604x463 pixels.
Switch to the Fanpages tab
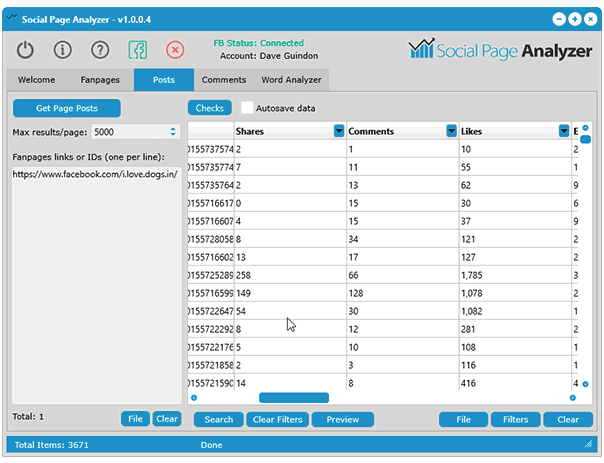pos(100,80)
